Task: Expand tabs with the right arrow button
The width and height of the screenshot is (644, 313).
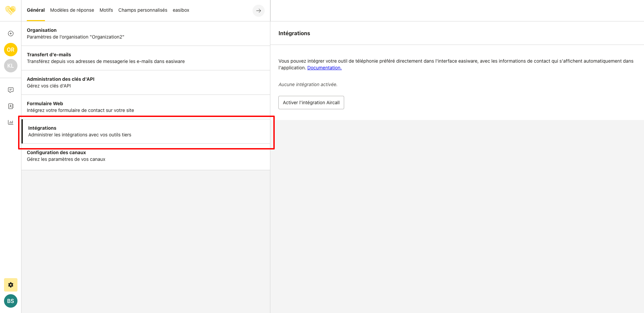Action: 258,11
